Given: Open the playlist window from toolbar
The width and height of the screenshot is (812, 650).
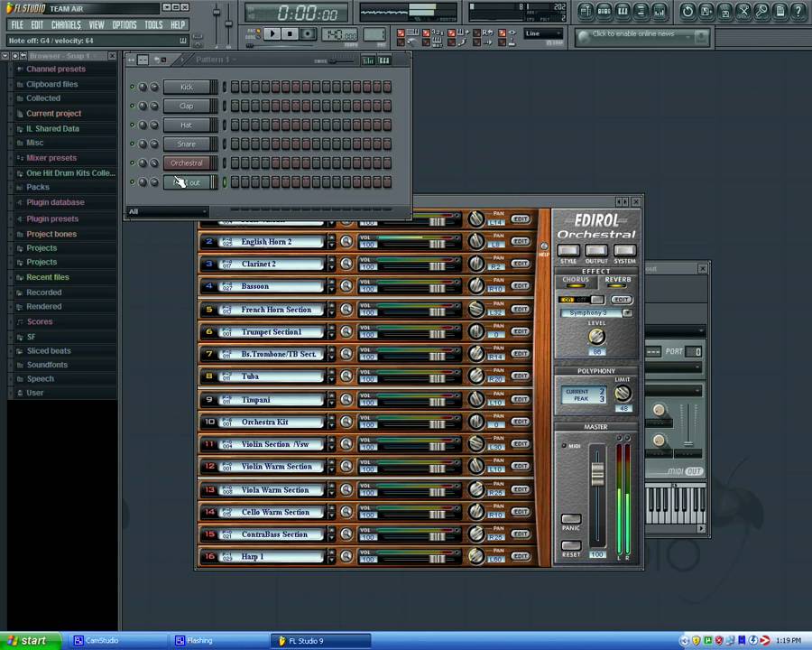Looking at the screenshot, I should [x=586, y=11].
